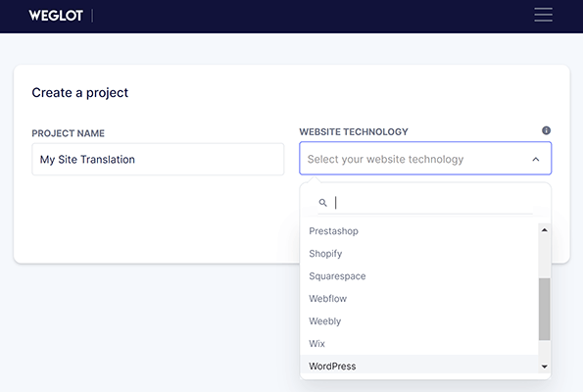Select Wix from dropdown
The height and width of the screenshot is (392, 583).
(419, 344)
